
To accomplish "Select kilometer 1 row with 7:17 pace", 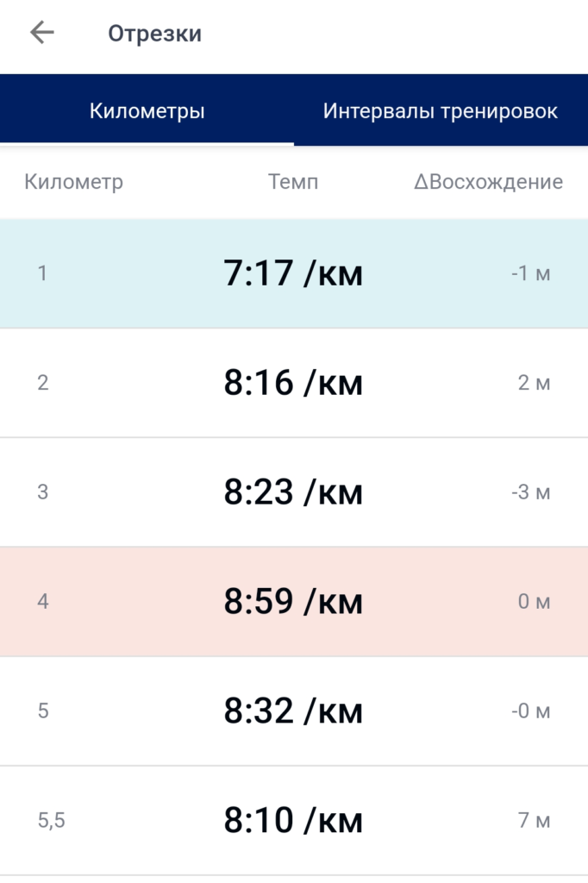I will pos(294,273).
